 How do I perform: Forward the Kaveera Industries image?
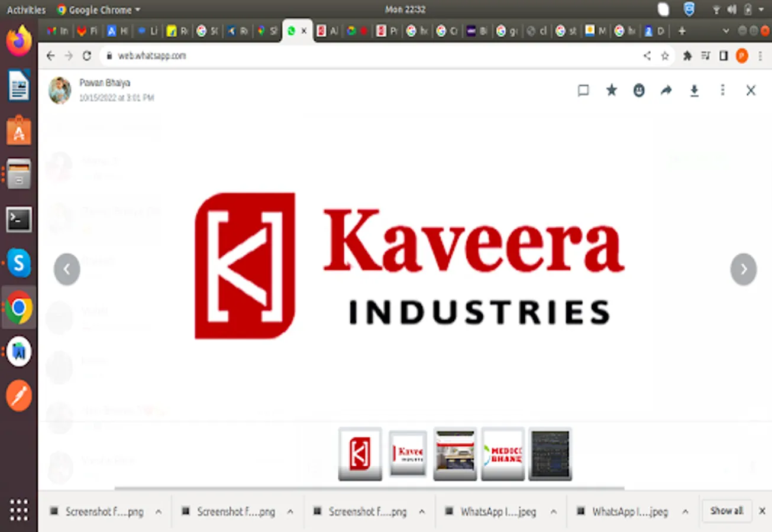coord(666,90)
